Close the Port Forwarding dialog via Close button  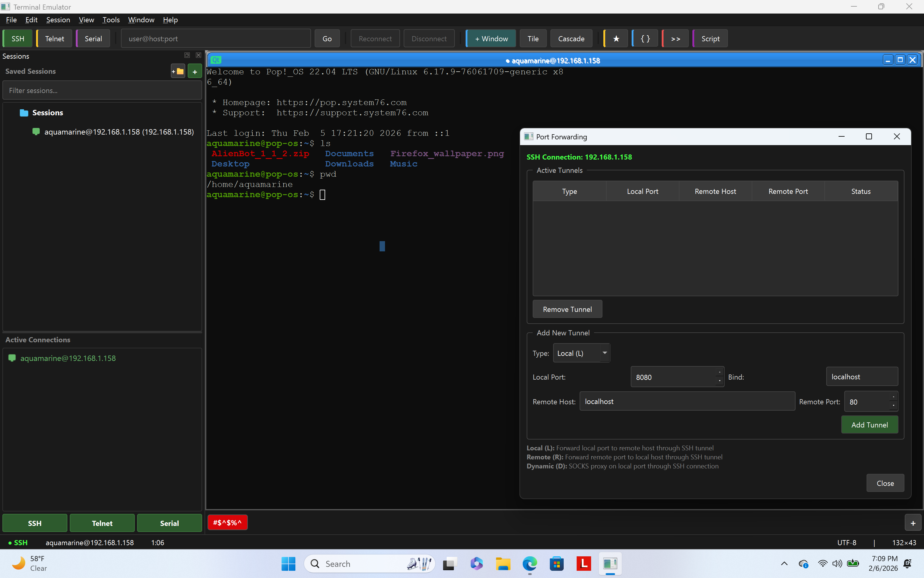coord(885,483)
